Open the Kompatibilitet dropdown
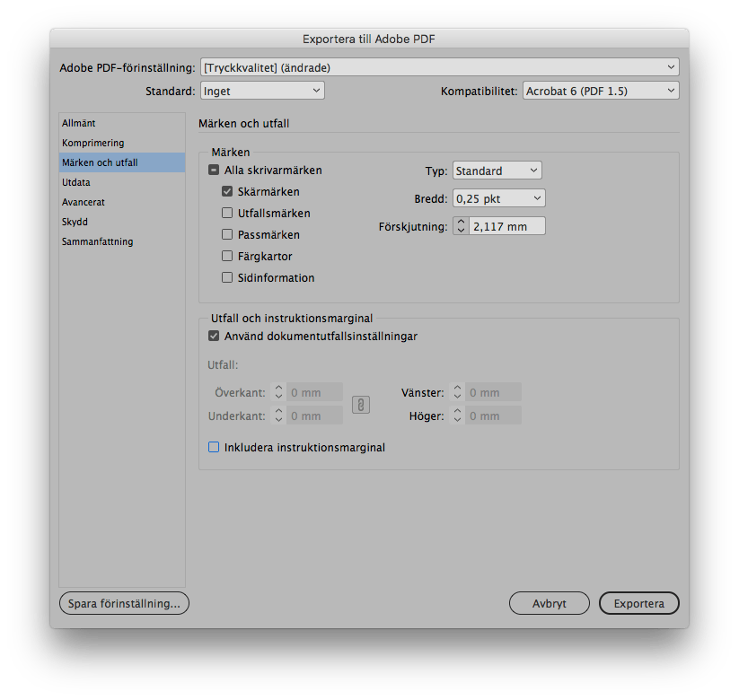739x700 pixels. click(601, 91)
